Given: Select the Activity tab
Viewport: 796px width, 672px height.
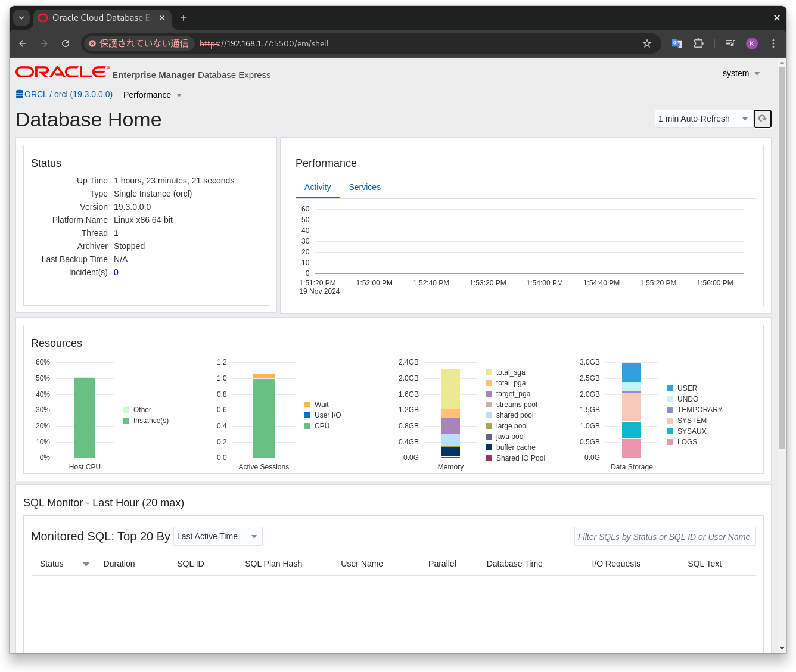Looking at the screenshot, I should point(318,187).
